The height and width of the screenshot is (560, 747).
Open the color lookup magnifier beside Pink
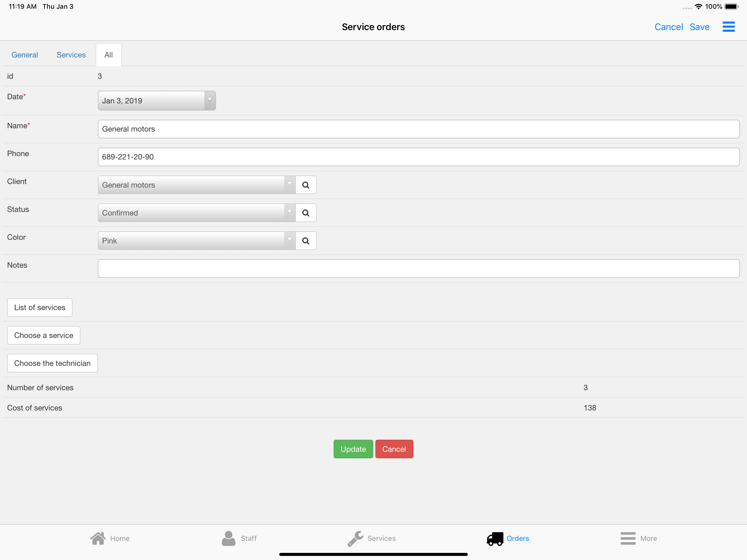[x=306, y=240]
